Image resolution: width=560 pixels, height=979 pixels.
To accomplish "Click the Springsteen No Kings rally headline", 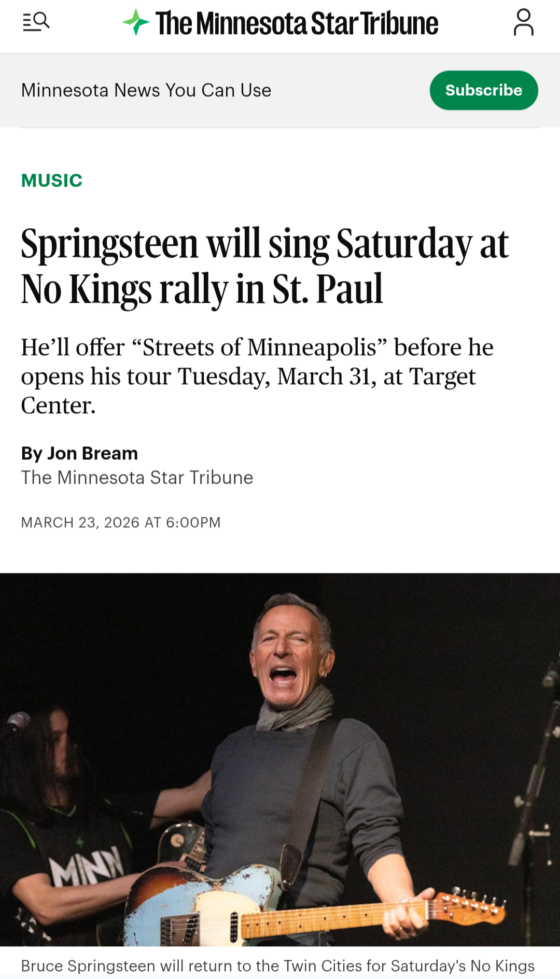I will [x=264, y=265].
